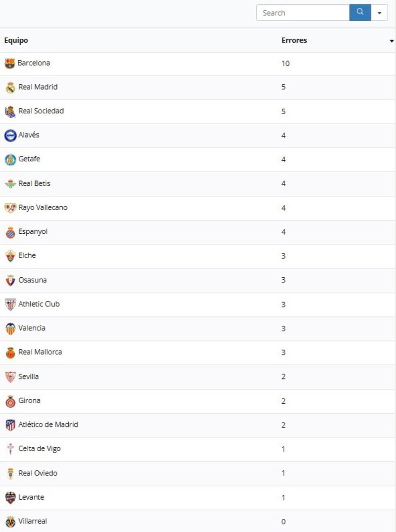Select the Celta de Vigo row name

[x=39, y=449]
